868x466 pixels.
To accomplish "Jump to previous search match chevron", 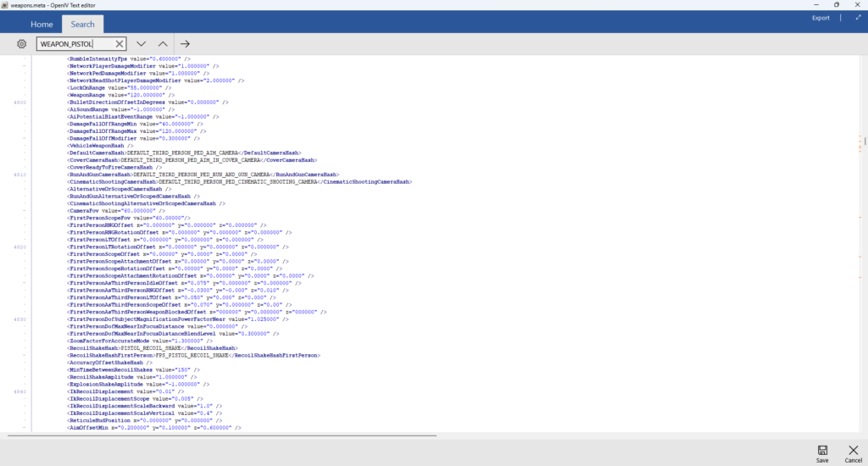I will click(163, 44).
